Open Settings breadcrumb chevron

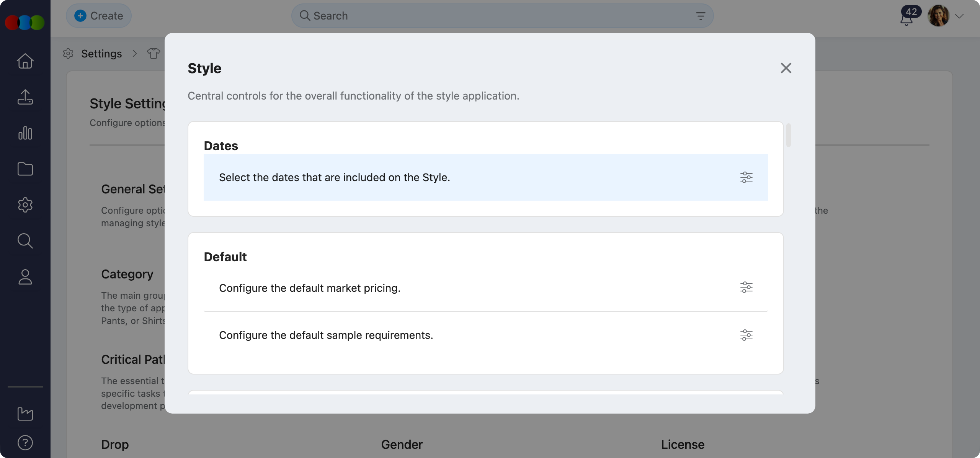pos(134,54)
